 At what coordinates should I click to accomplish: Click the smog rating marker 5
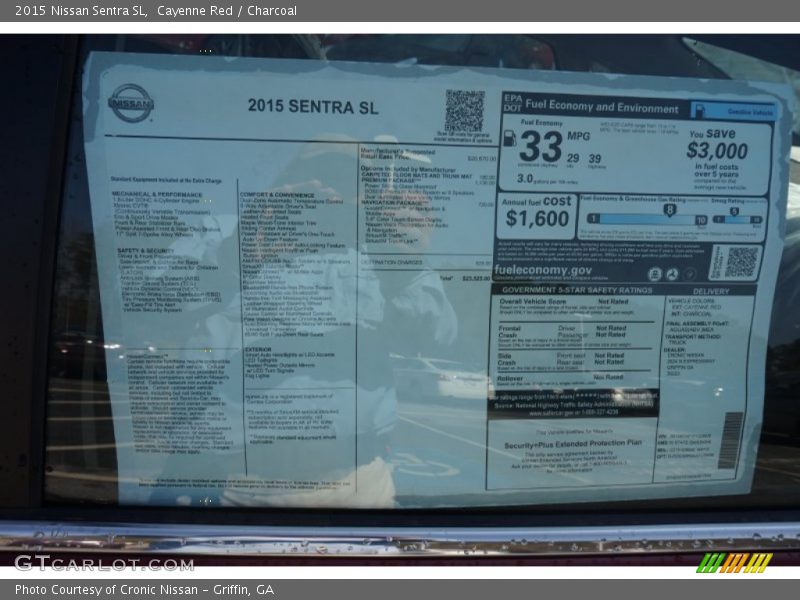(734, 211)
